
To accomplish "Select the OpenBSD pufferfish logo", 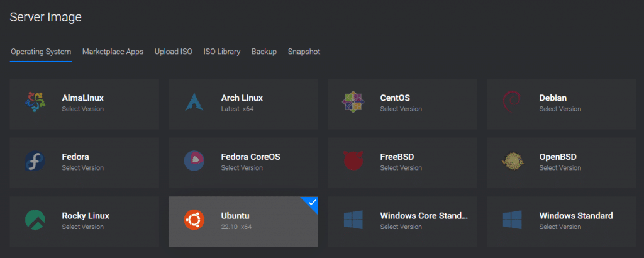I will 512,161.
